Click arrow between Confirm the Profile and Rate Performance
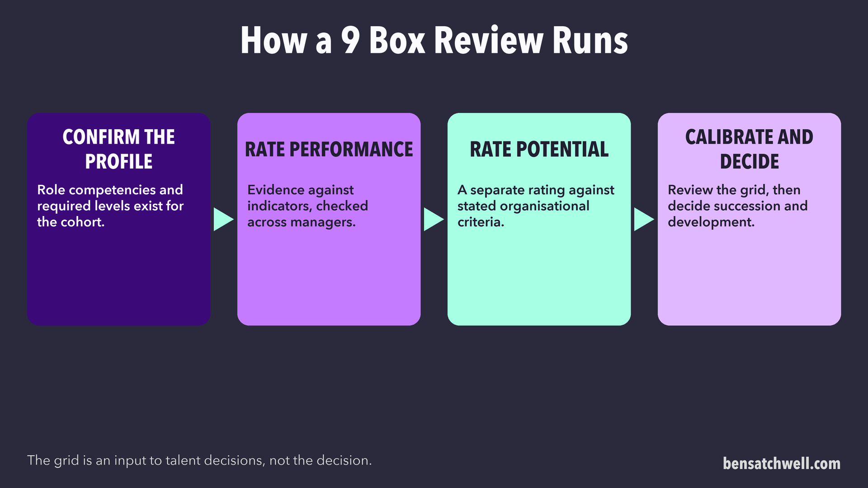868x488 pixels. point(224,220)
